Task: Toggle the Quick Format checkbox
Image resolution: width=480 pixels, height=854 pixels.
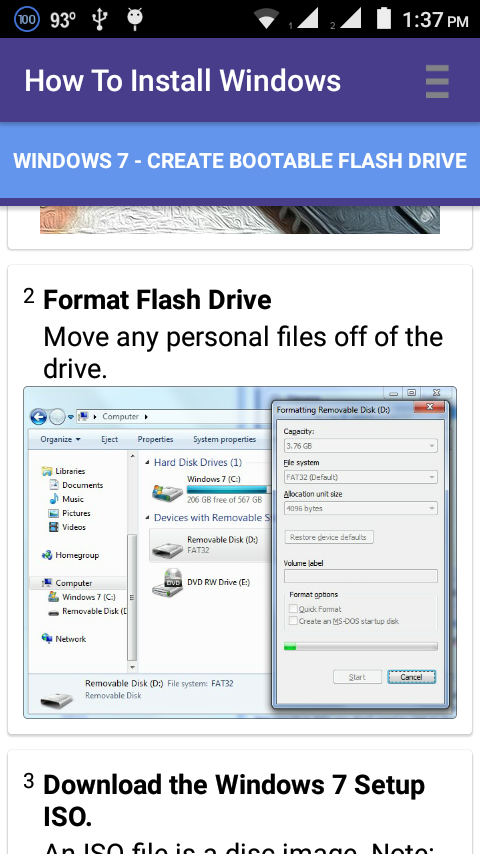Action: (293, 609)
